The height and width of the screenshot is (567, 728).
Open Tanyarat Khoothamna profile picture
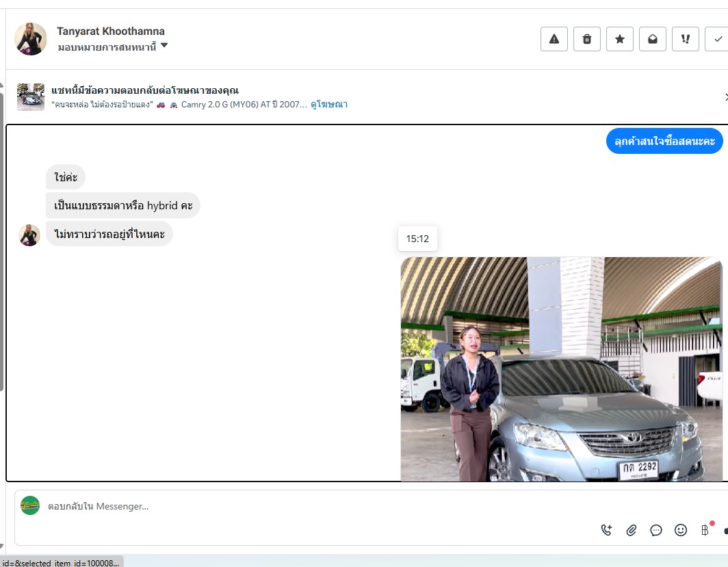point(31,39)
